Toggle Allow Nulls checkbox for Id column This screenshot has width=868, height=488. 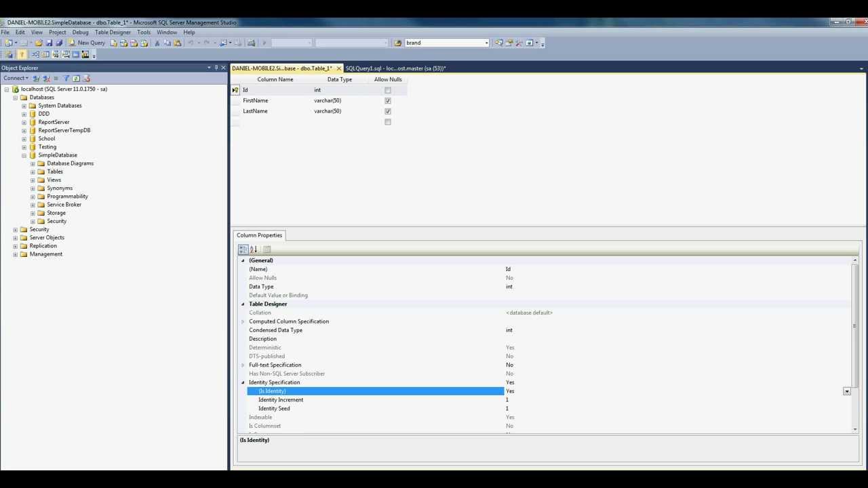click(x=388, y=90)
